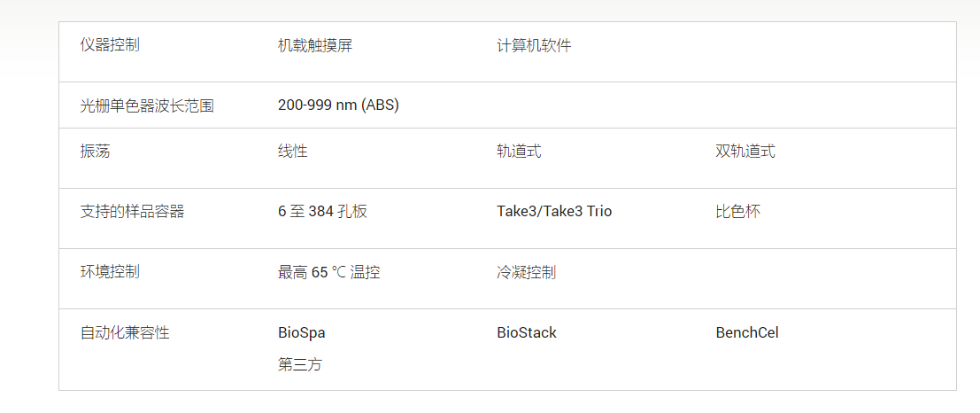980x413 pixels.
Task: Click the 支持的样品容器 label
Action: pos(132,212)
